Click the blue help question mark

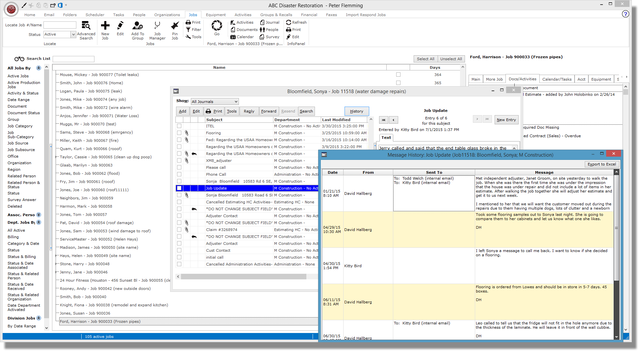click(625, 14)
